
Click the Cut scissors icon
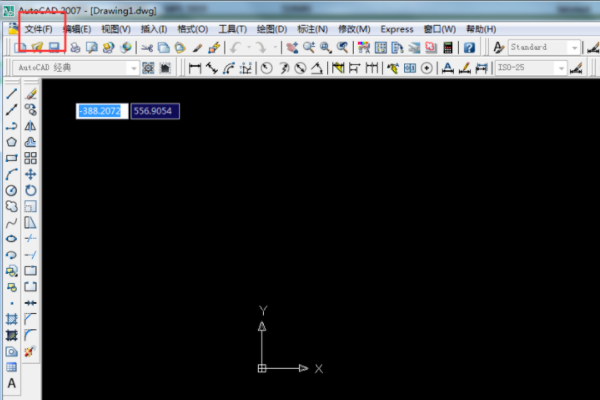(147, 47)
